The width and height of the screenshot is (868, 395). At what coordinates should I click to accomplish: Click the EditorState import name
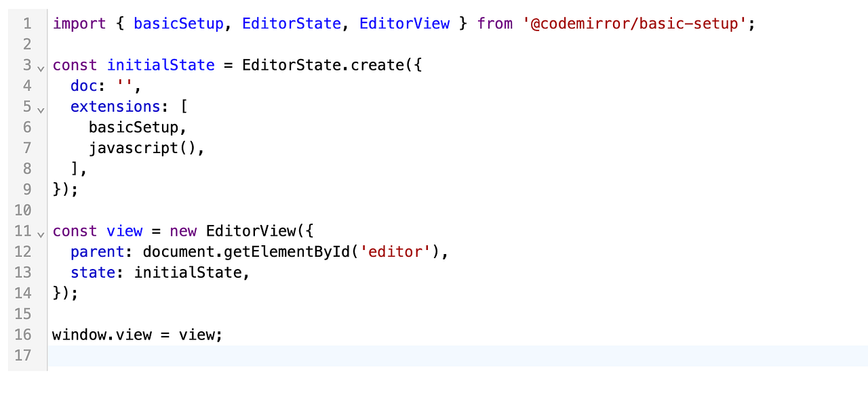coord(292,23)
